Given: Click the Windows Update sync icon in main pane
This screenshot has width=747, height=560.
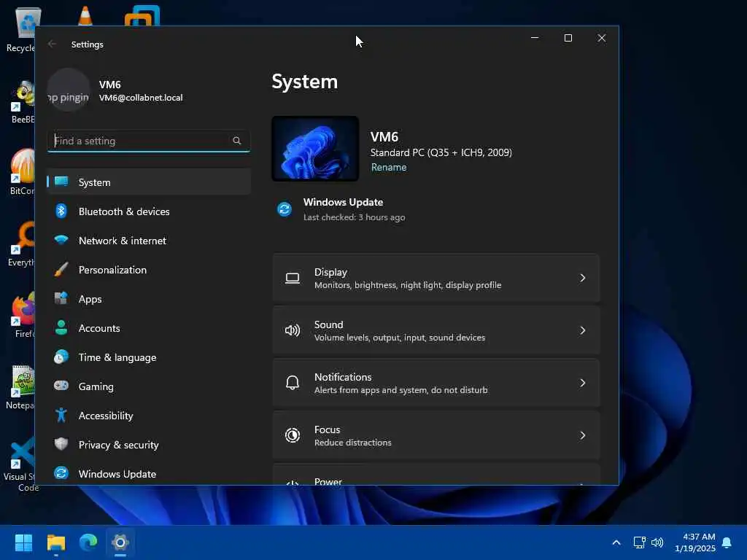Looking at the screenshot, I should point(285,209).
